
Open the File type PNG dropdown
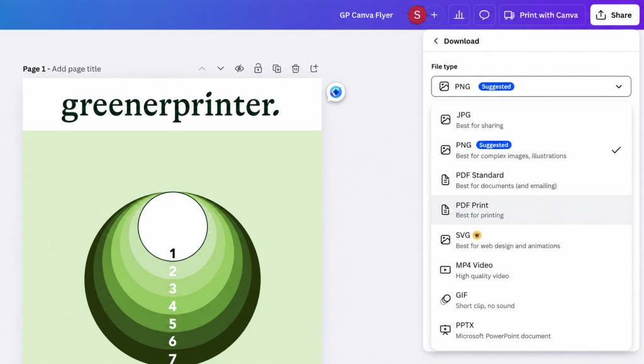point(531,87)
